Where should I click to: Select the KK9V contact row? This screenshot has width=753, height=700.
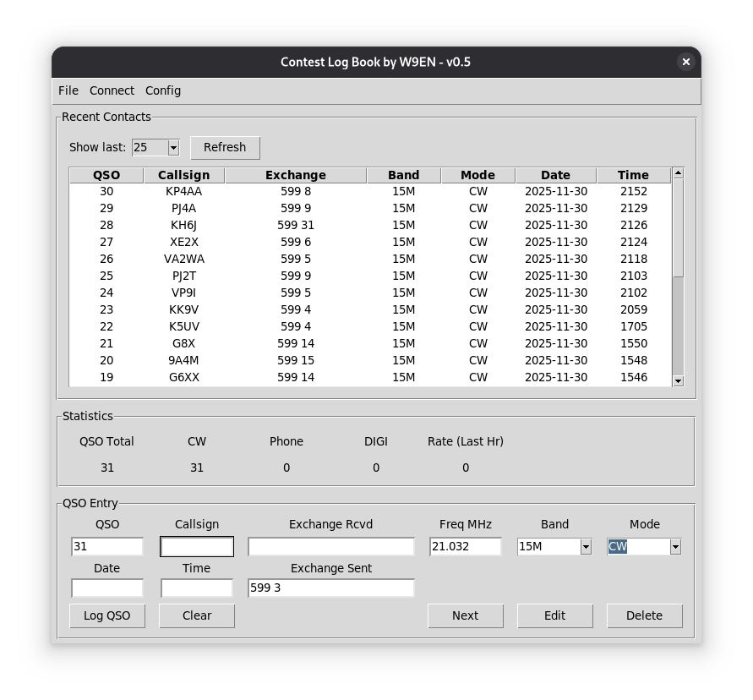(x=370, y=309)
